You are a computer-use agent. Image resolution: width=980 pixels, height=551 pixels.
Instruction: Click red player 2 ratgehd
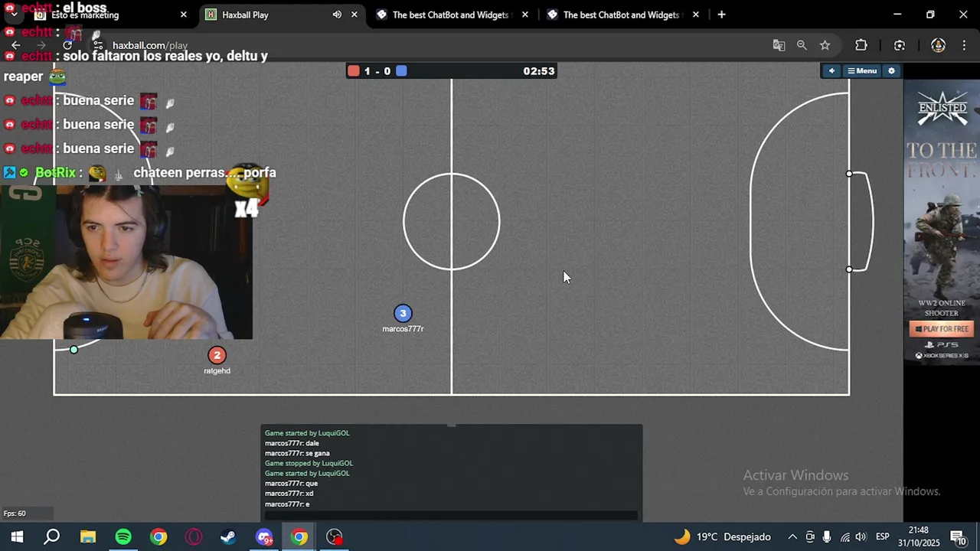click(x=217, y=355)
